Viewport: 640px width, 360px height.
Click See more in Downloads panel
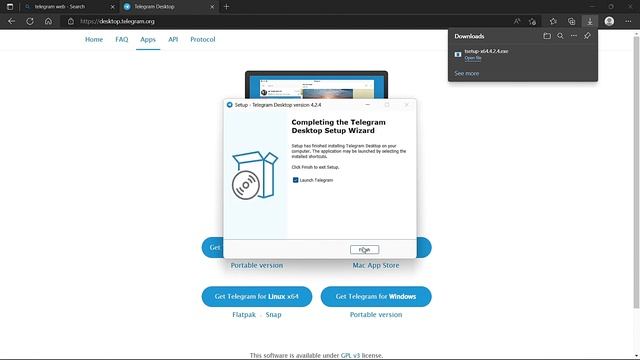tap(467, 73)
